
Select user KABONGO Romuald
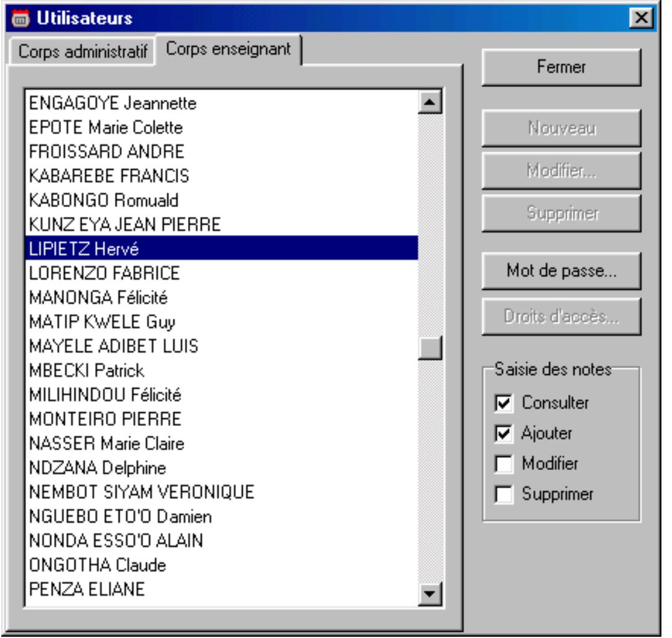click(x=103, y=200)
